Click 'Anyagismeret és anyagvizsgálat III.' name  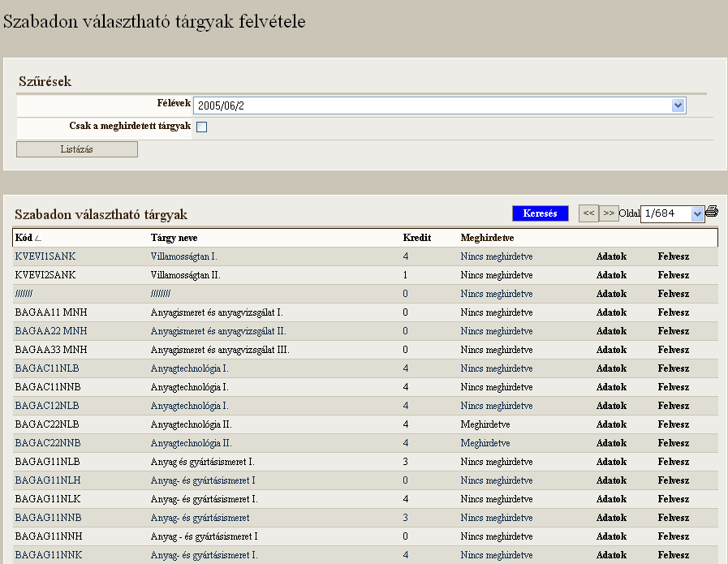pos(220,350)
